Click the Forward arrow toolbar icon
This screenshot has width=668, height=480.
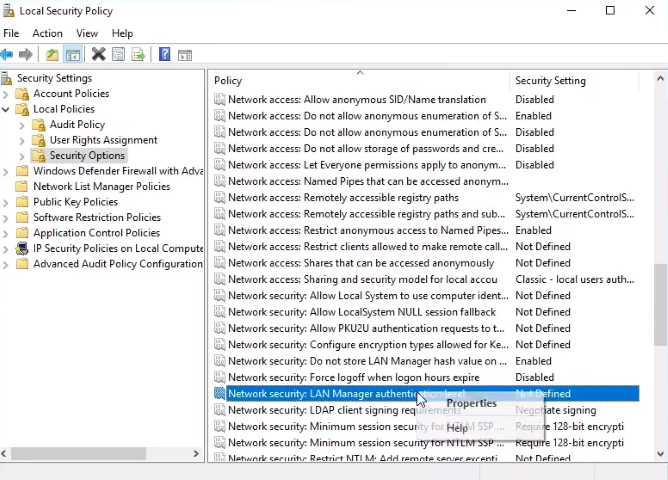coord(26,55)
